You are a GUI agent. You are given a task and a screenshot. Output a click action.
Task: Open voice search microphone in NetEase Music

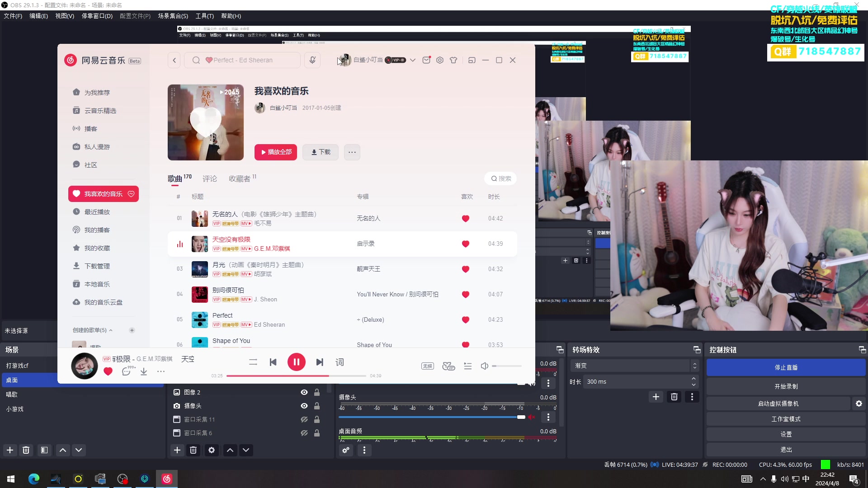[x=312, y=60]
